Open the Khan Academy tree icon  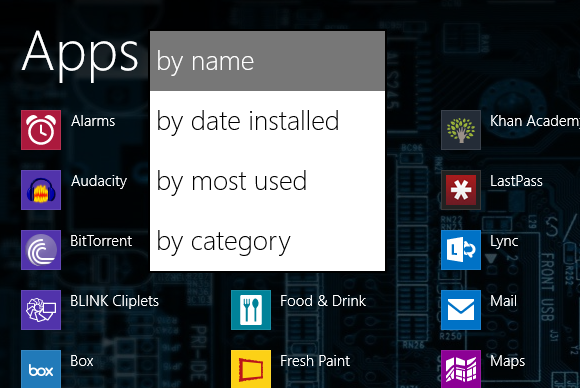tap(461, 130)
